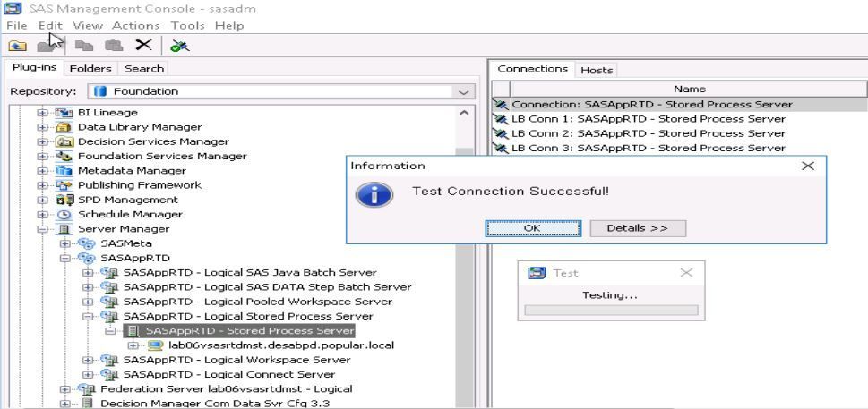Open the Edit menu
This screenshot has width=868, height=409.
click(x=50, y=25)
